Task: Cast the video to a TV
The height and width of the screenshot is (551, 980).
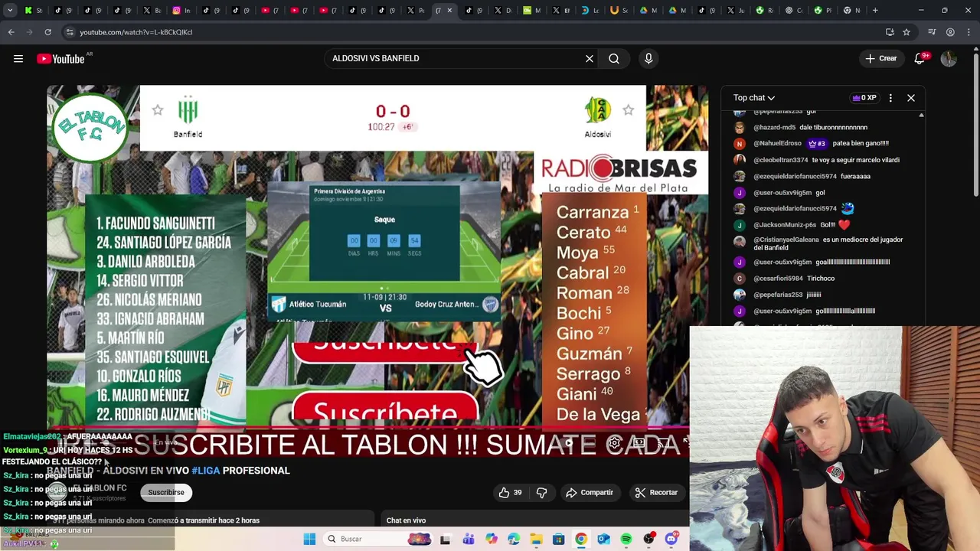Action: point(663,443)
